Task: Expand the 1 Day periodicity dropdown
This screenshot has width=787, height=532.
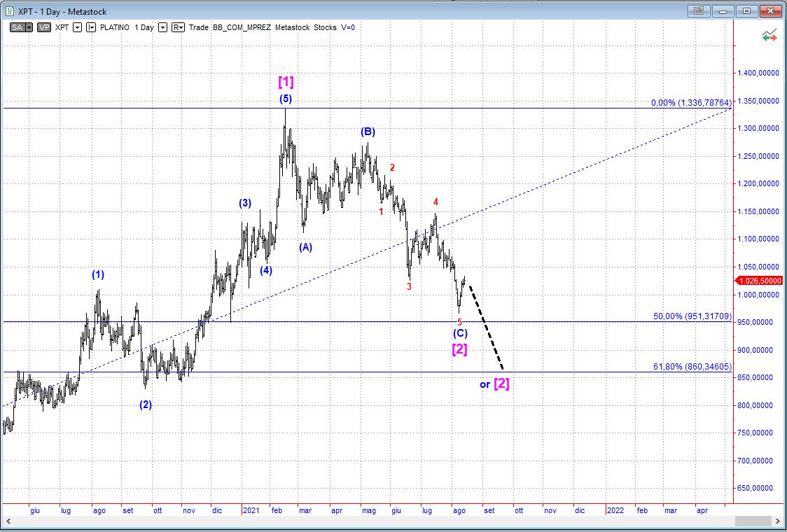Action: click(162, 27)
